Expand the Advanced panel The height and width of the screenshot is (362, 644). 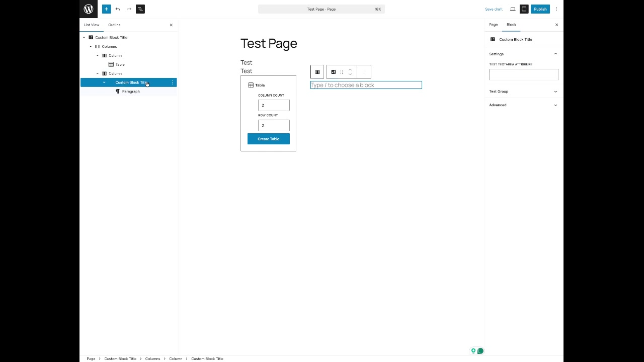(x=524, y=105)
